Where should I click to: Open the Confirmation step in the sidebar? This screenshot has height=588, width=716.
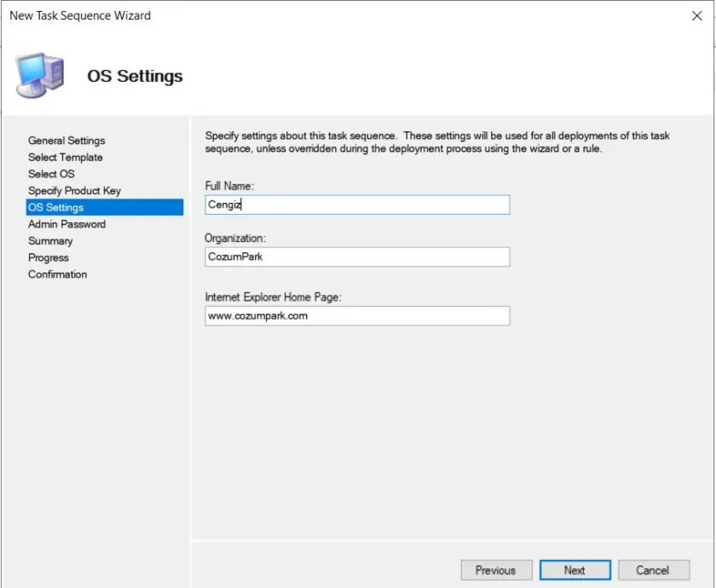(x=57, y=274)
